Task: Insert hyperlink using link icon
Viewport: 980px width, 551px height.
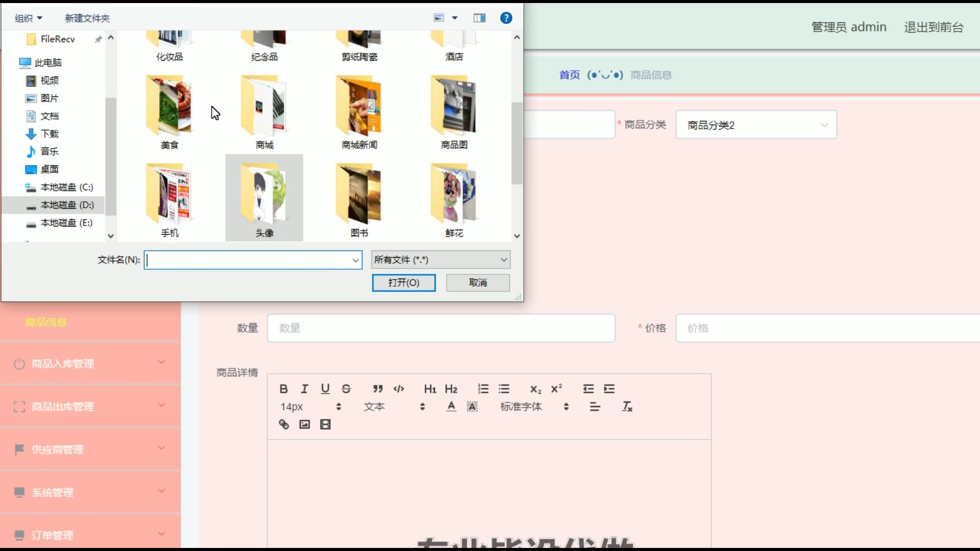Action: 284,424
